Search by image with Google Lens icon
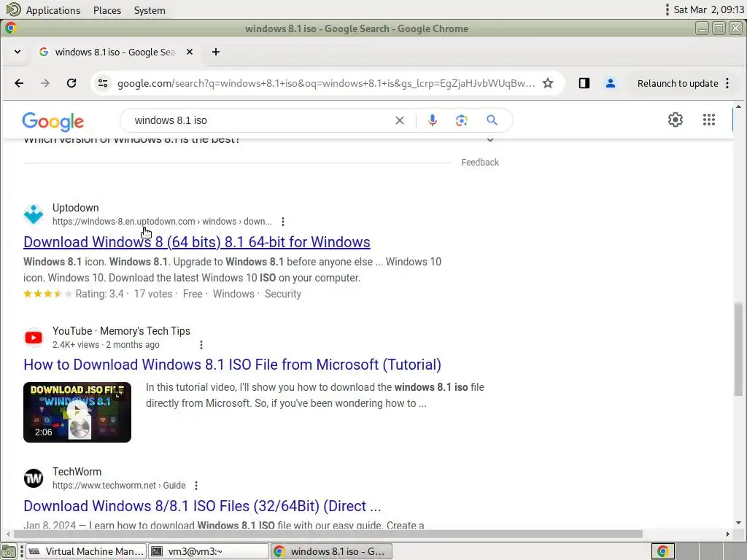The height and width of the screenshot is (560, 747). 461,120
